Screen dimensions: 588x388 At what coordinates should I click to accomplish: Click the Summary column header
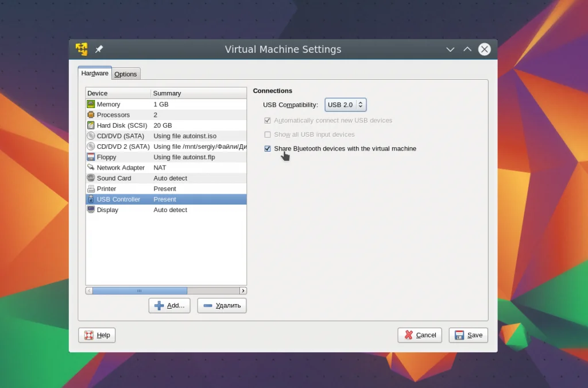click(198, 93)
